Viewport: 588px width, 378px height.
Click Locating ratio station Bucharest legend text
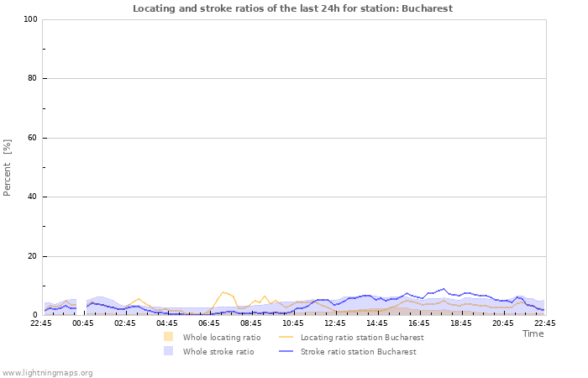tap(362, 337)
